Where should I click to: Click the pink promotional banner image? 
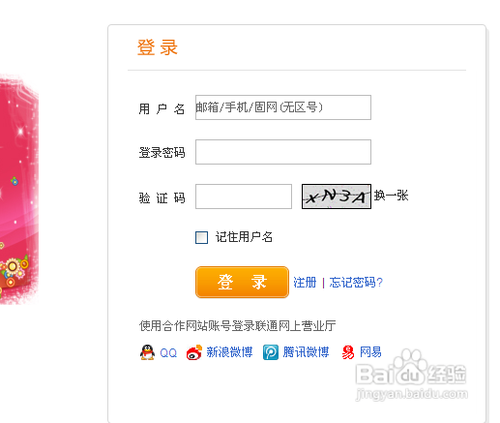click(x=19, y=189)
